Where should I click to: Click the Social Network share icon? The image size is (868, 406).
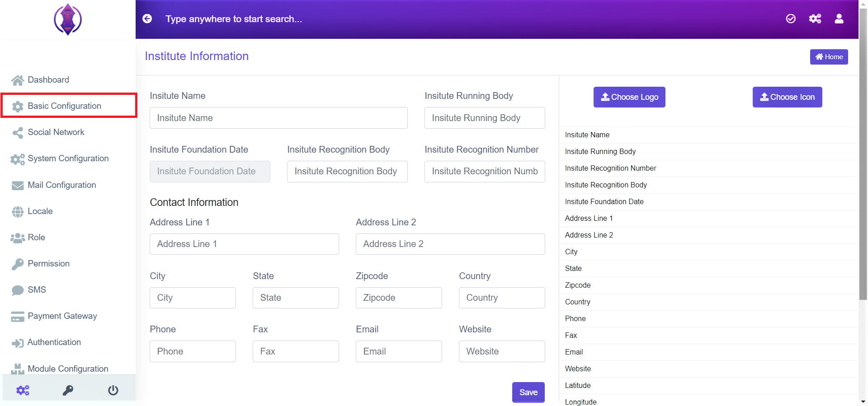(x=18, y=133)
